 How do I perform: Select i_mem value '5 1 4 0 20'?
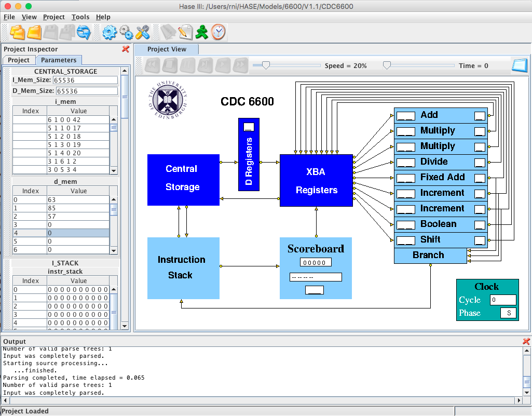point(78,153)
